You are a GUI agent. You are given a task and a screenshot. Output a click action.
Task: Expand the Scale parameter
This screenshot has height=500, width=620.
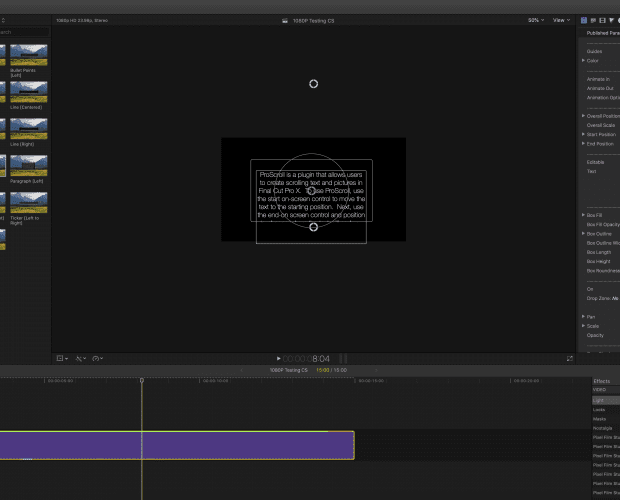tap(583, 326)
